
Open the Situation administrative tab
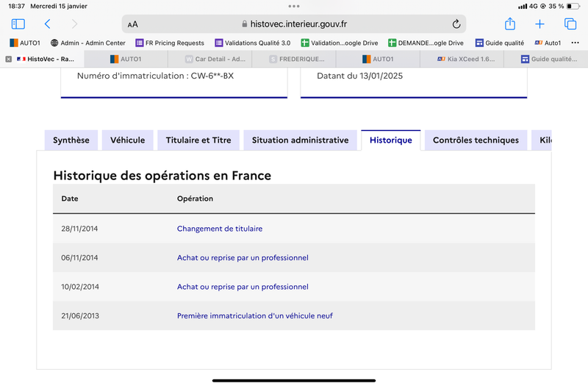click(x=301, y=140)
